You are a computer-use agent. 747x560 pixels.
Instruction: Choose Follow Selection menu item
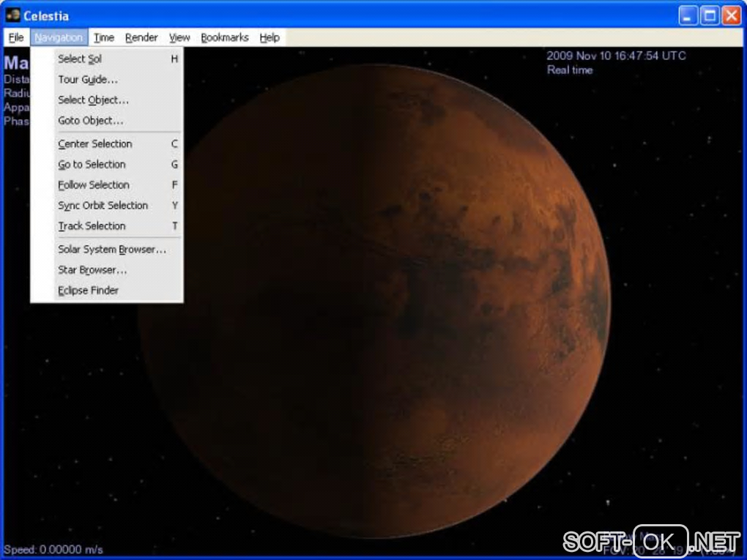(107, 184)
